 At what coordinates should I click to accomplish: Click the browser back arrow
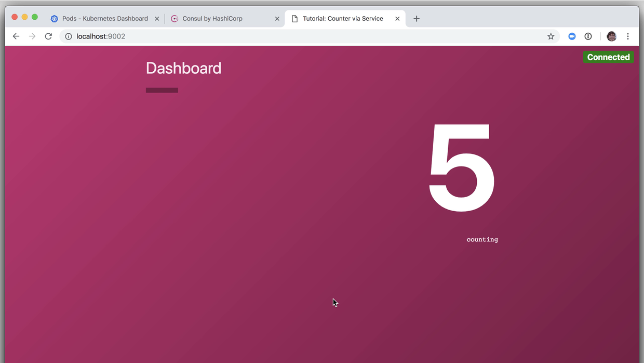[x=16, y=36]
